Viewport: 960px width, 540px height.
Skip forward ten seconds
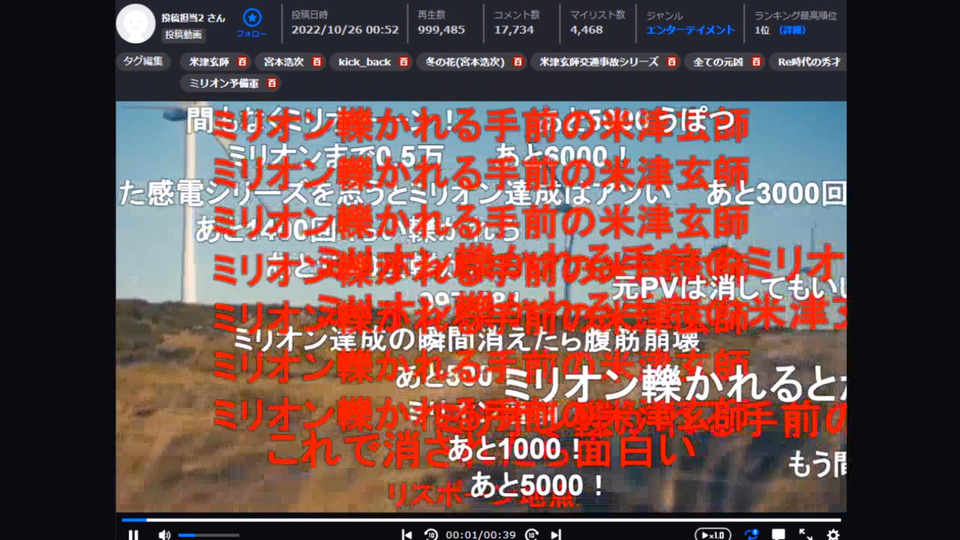(x=531, y=534)
